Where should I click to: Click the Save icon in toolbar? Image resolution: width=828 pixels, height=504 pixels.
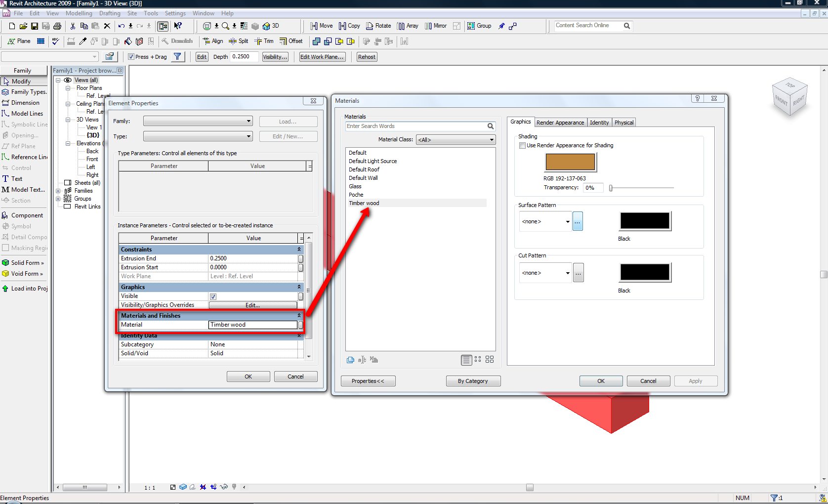(35, 26)
